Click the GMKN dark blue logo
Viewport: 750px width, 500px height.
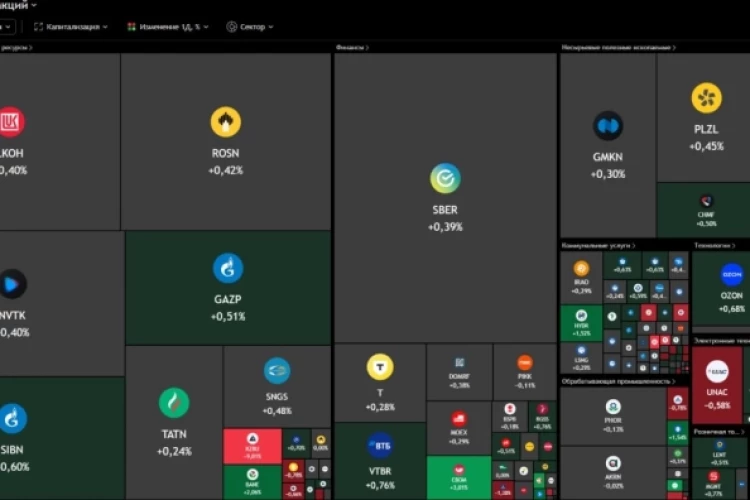pos(608,126)
